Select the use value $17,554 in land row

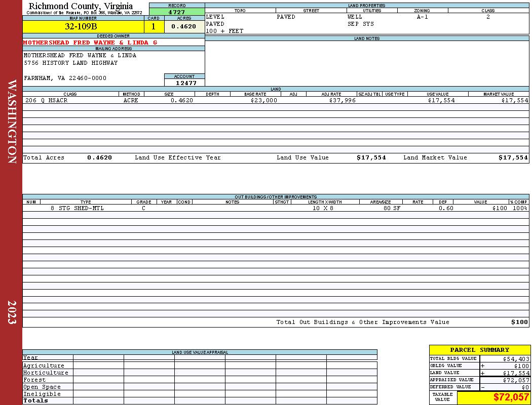[x=441, y=100]
